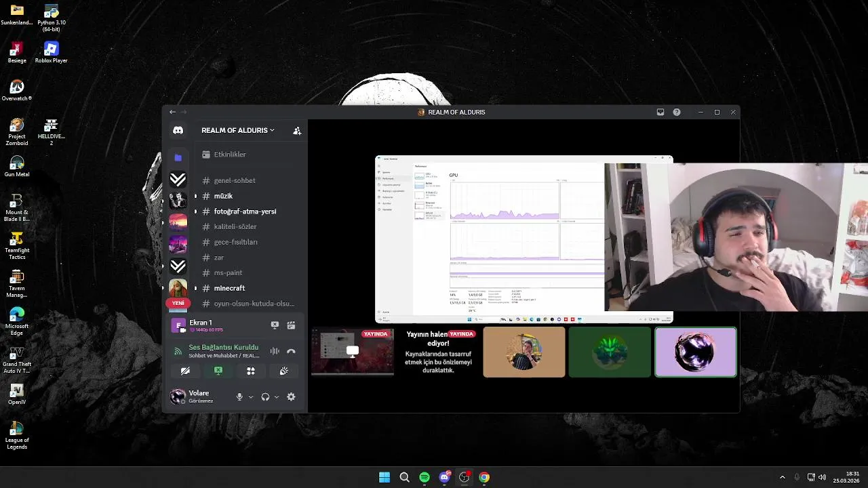Screen dimensions: 868x488
Task: Open Discord direct messages home icon
Action: click(x=178, y=130)
